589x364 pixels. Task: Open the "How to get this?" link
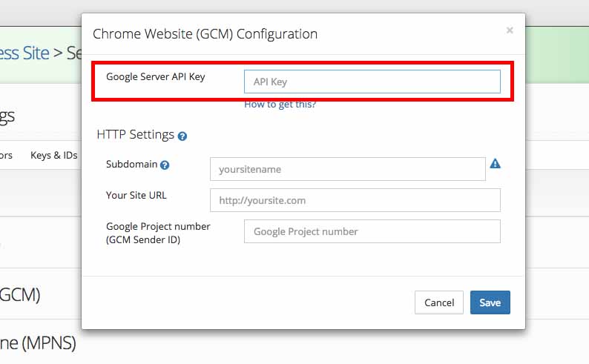(280, 105)
